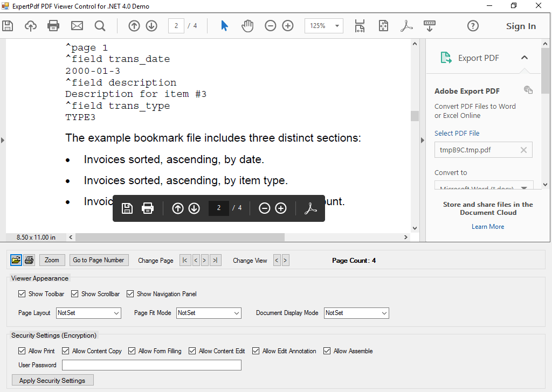Go to next page with the down arrow
Image resolution: width=552 pixels, height=392 pixels.
(151, 25)
